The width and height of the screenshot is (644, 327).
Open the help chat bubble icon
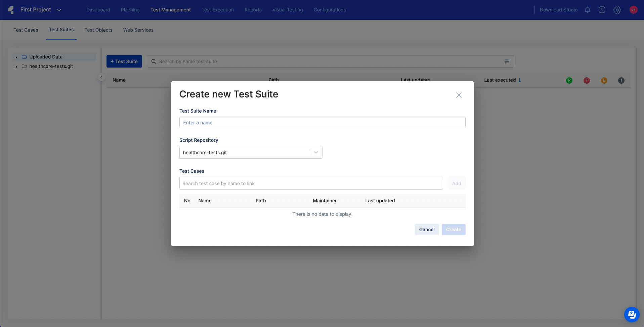pyautogui.click(x=632, y=315)
